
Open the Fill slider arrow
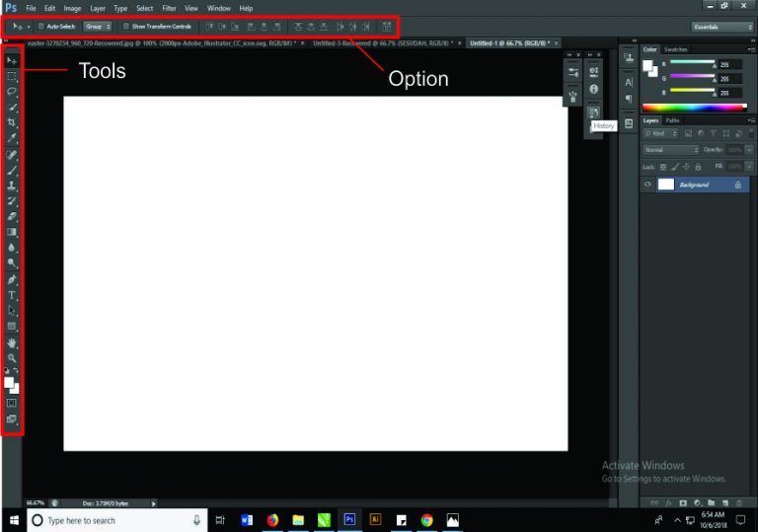749,167
